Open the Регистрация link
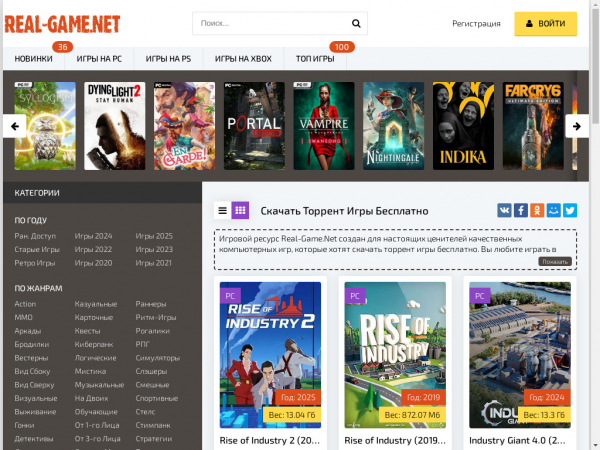This screenshot has height=450, width=600. 476,24
